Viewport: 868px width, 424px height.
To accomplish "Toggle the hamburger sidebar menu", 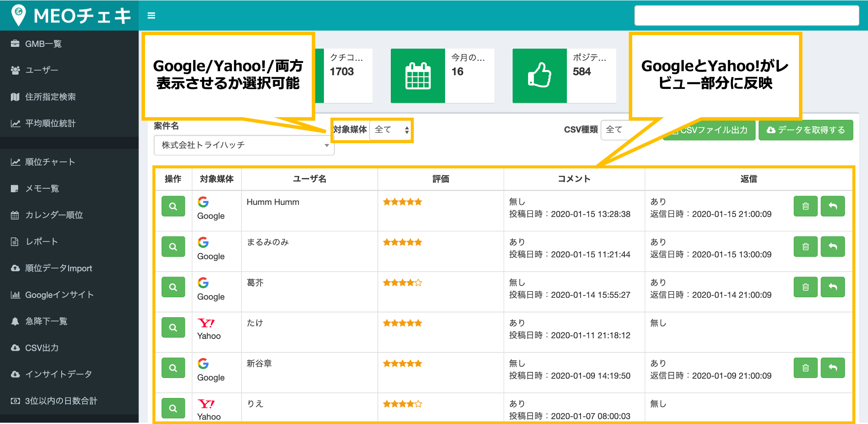I will (151, 16).
